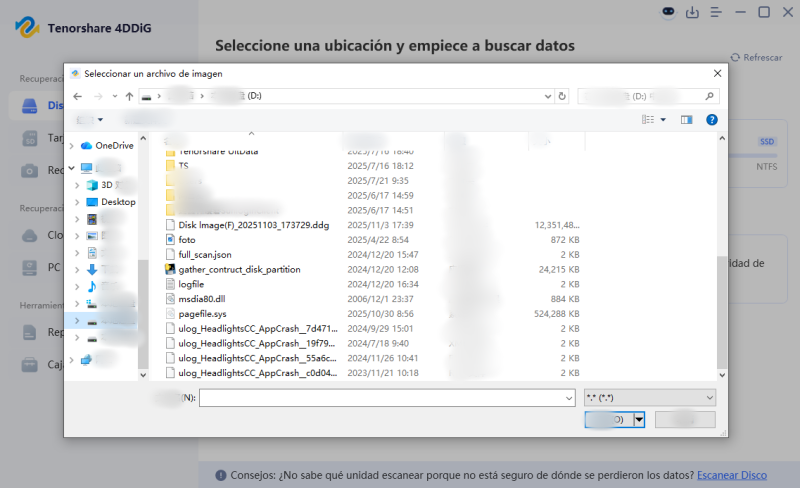This screenshot has height=488, width=800.
Task: Click Refrescar in 4DDiG window
Action: point(756,58)
